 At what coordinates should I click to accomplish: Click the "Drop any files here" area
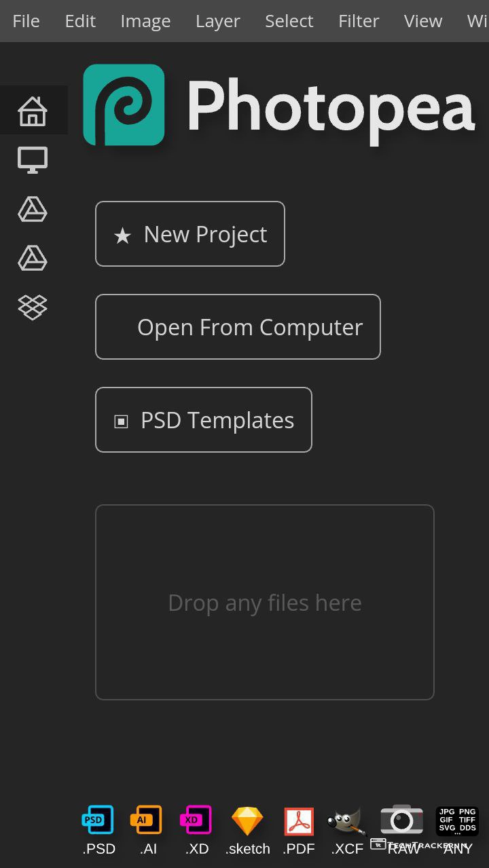click(265, 603)
